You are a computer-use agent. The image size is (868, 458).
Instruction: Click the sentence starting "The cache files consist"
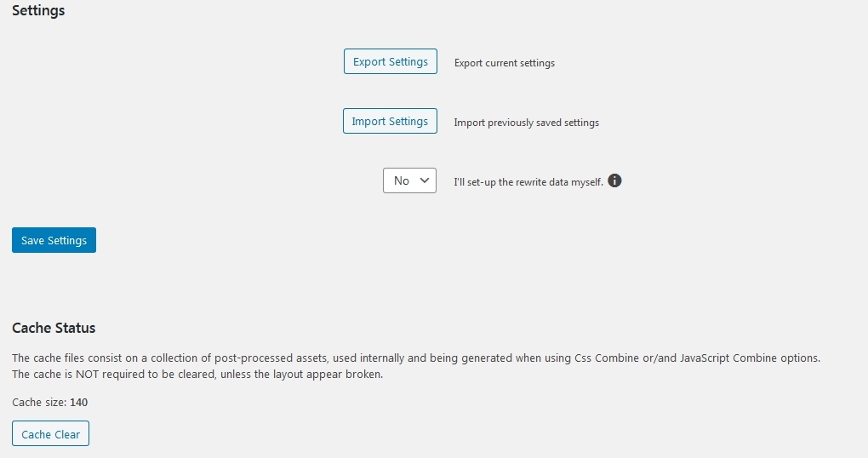(x=416, y=358)
